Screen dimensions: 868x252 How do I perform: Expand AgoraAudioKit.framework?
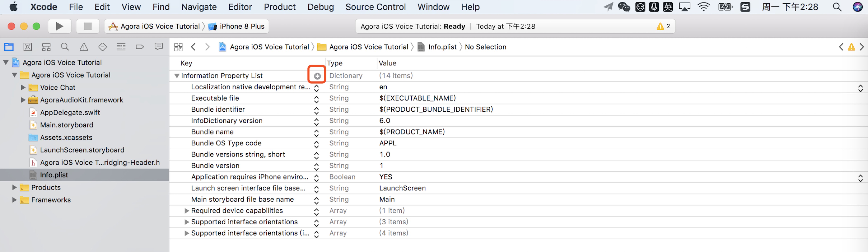click(x=23, y=100)
